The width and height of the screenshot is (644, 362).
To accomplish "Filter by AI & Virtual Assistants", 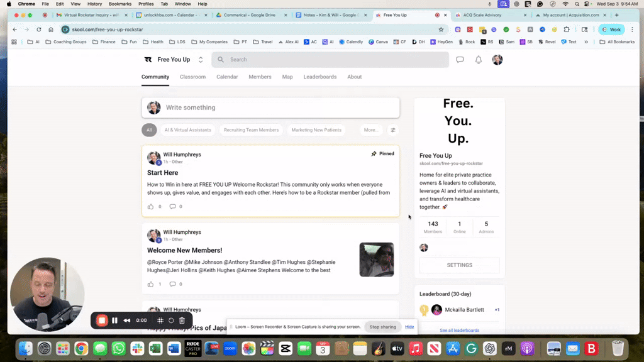I will point(187,130).
